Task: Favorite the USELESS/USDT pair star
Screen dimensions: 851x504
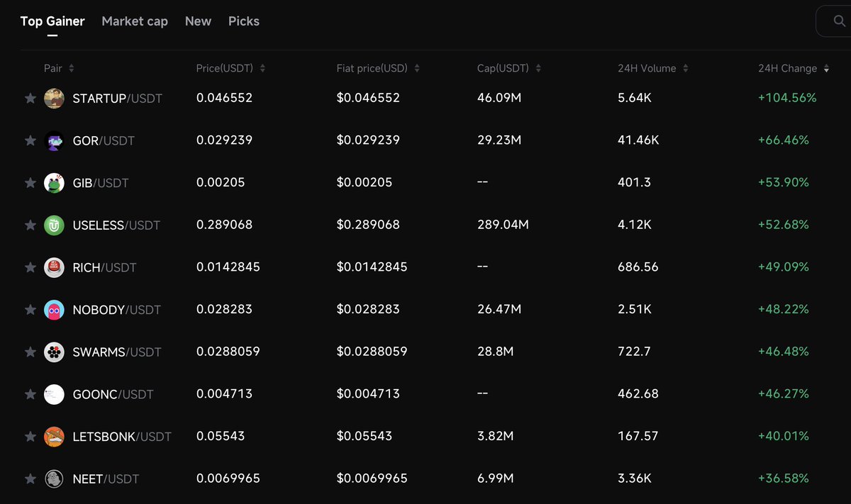Action: click(30, 225)
